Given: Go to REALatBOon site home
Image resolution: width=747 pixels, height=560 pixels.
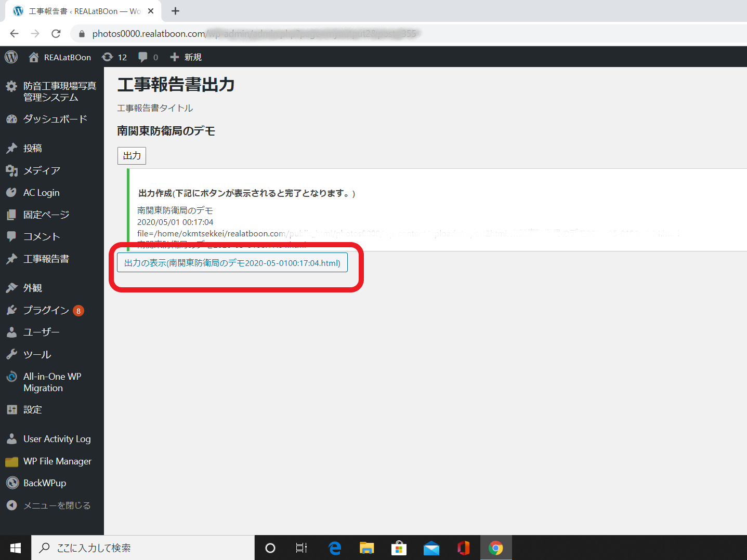Looking at the screenshot, I should (x=60, y=57).
